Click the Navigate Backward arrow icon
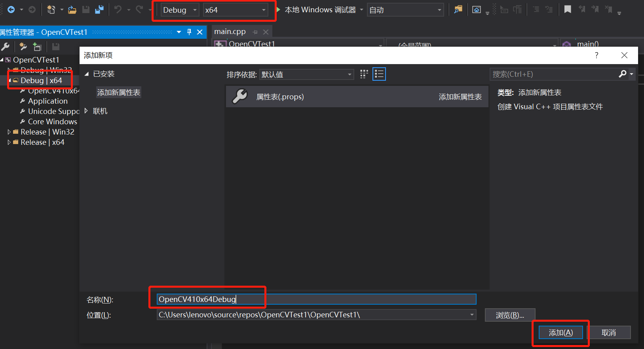The height and width of the screenshot is (349, 644). pos(11,9)
